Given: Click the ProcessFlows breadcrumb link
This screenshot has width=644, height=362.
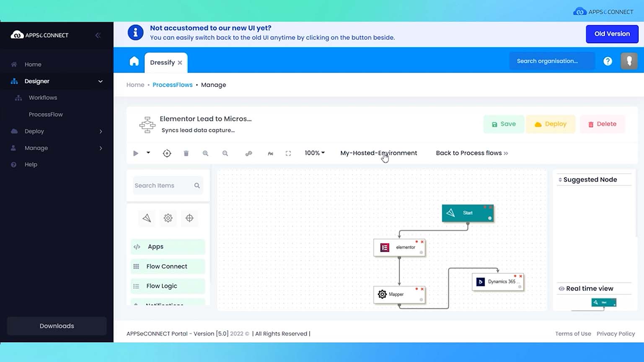Looking at the screenshot, I should pyautogui.click(x=173, y=85).
